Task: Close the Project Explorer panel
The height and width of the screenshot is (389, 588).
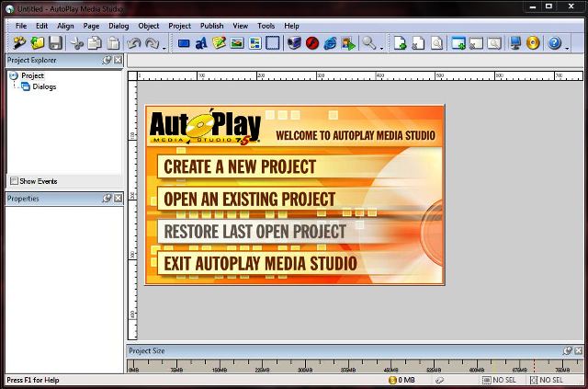Action: [118, 60]
